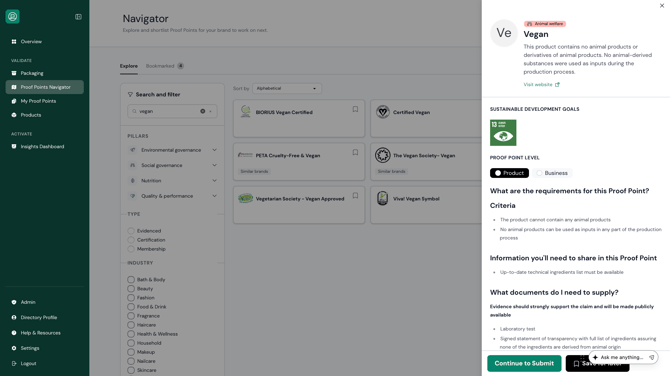This screenshot has height=376, width=670.
Task: Select the Membership type option
Action: tap(131, 249)
